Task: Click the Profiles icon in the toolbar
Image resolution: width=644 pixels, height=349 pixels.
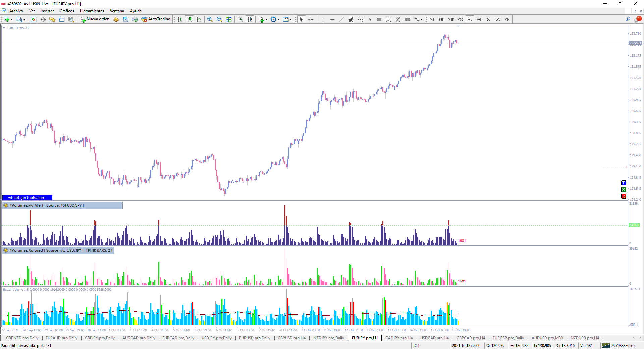Action: point(19,19)
